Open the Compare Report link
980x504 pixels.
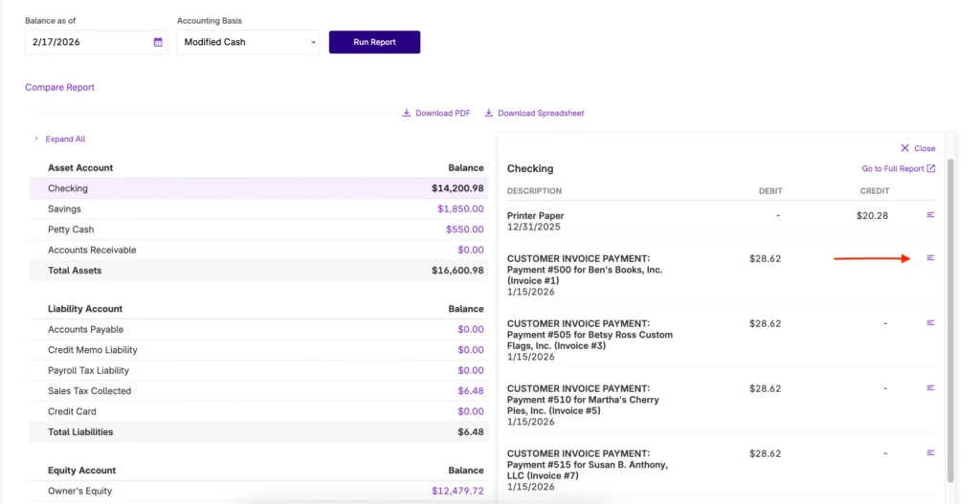point(59,87)
